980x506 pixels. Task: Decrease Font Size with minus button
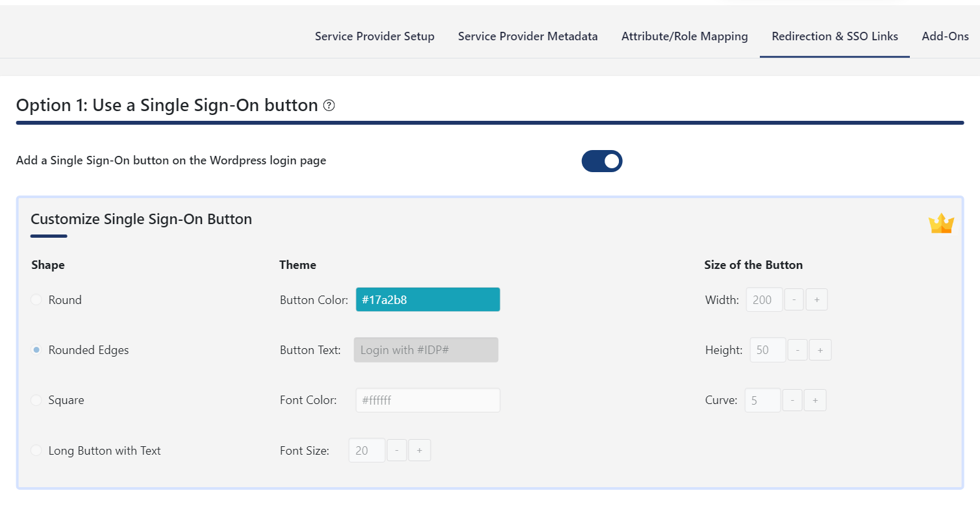397,451
